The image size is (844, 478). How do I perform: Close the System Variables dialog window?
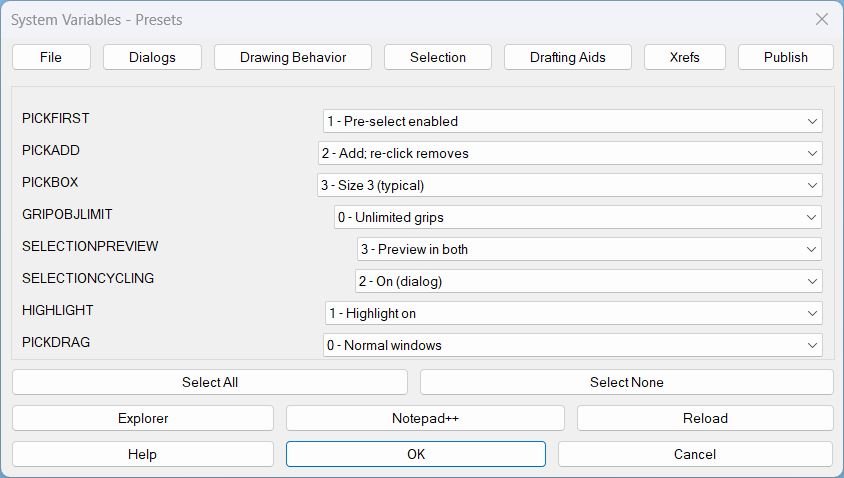click(x=821, y=19)
